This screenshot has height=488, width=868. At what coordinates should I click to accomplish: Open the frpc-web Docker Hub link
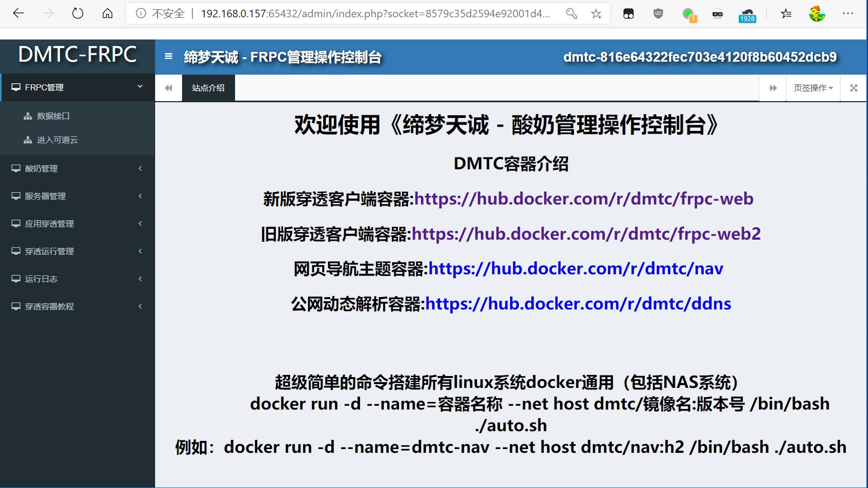[584, 199]
